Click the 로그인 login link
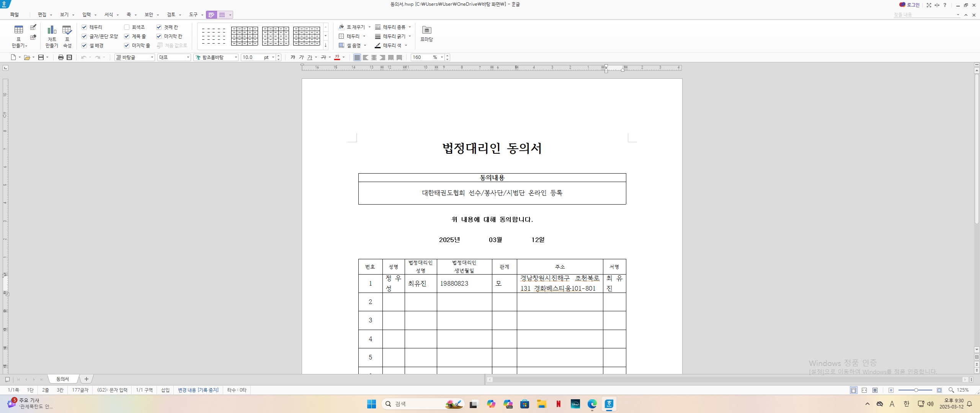 click(x=909, y=5)
